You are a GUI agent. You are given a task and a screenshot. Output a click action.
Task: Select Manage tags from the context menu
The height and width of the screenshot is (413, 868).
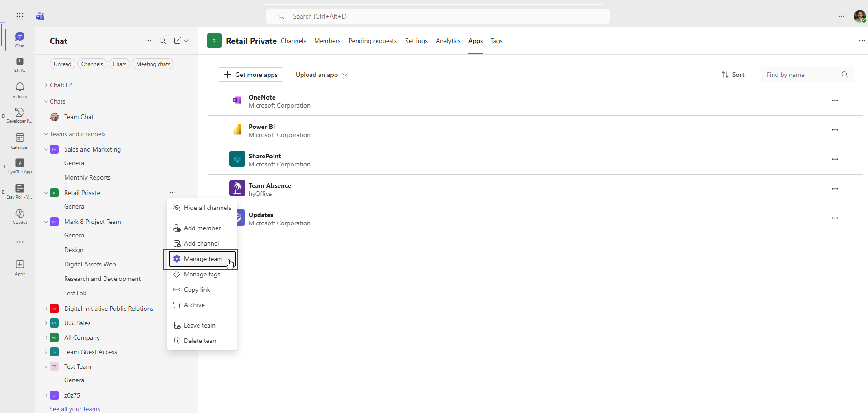(202, 274)
